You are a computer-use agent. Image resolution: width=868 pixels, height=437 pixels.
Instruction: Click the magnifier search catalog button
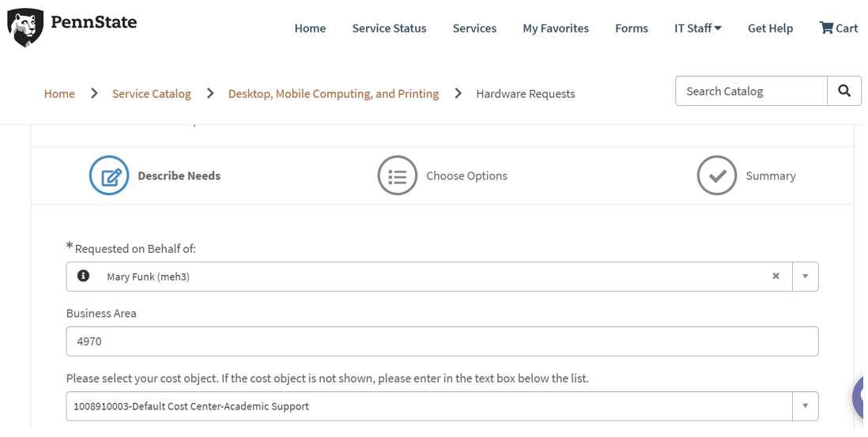point(843,91)
